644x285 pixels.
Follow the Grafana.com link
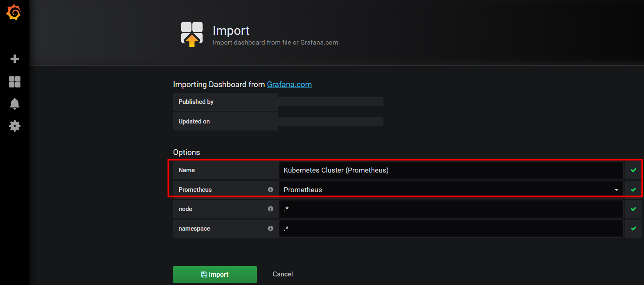click(289, 84)
